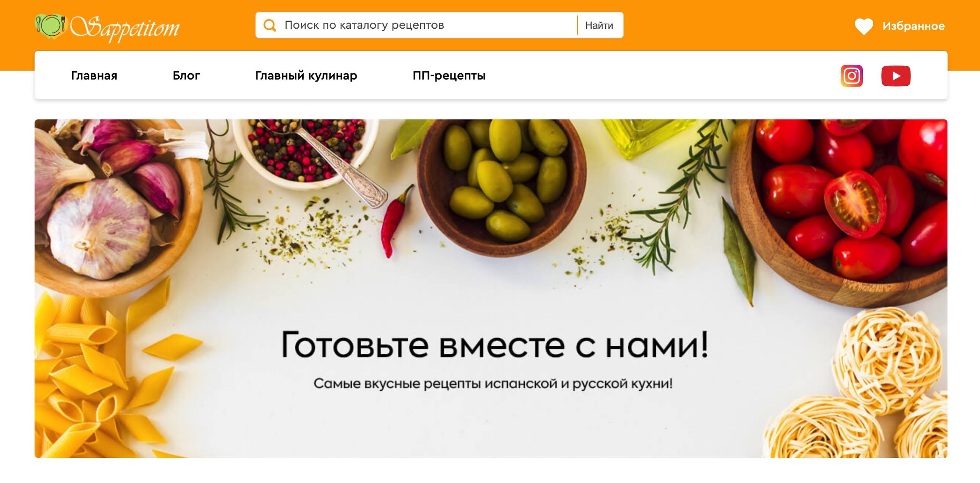
Task: Click the banner subtitle about испанской и русской кухни
Action: pos(493,384)
